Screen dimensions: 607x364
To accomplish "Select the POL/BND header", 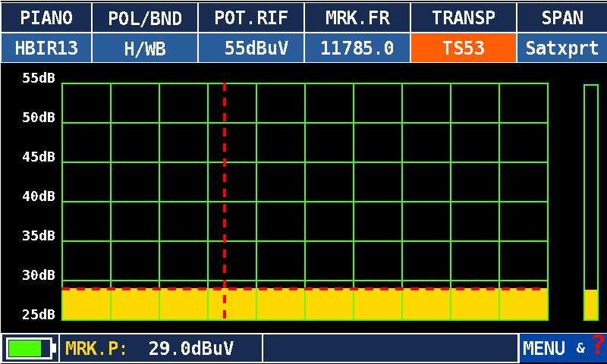I will (145, 17).
